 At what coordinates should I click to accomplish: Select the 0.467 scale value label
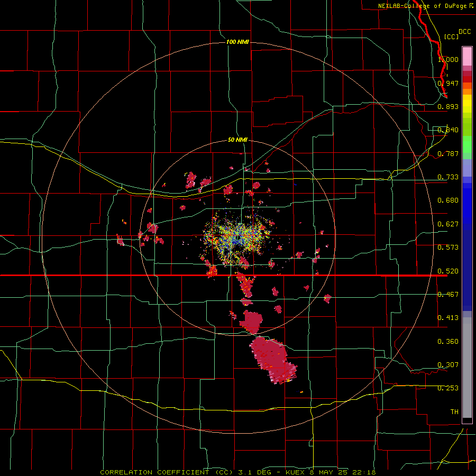448,295
